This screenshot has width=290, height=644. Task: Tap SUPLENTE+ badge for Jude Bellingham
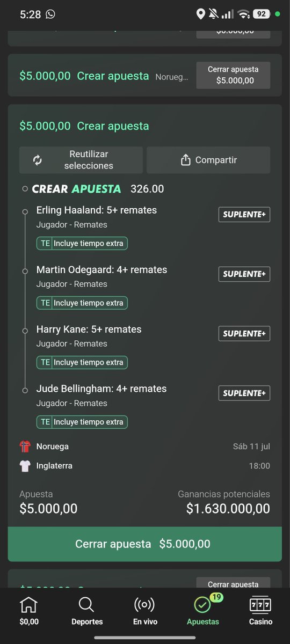pos(244,393)
